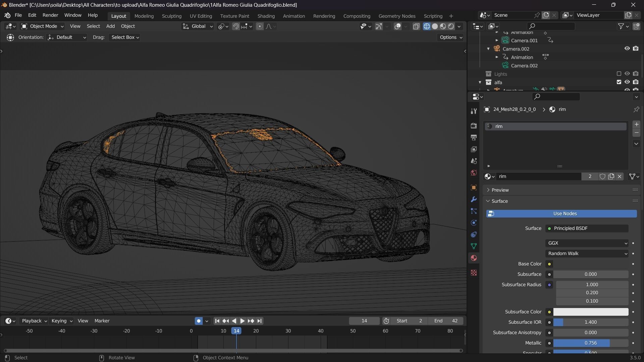Image resolution: width=644 pixels, height=362 pixels.
Task: Toggle viewport gizmos
Action: 379,26
